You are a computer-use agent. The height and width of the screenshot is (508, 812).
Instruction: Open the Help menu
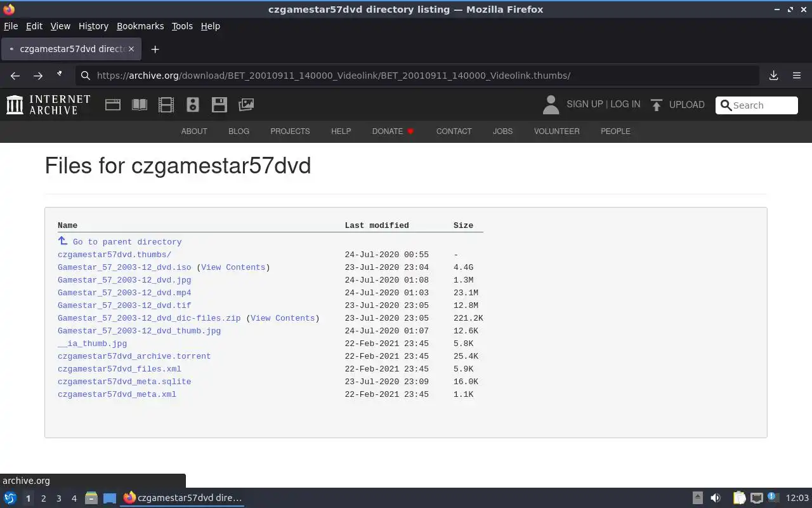[x=210, y=26]
